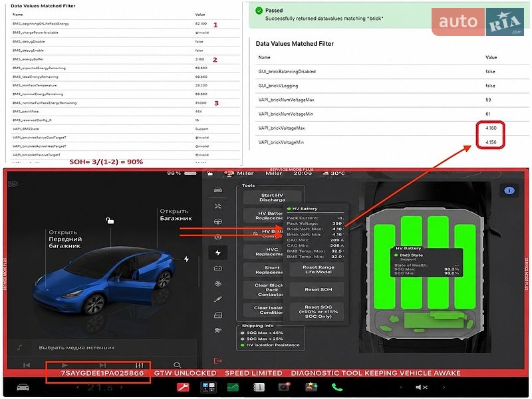Open the manual info book app
The width and height of the screenshot is (532, 399).
pyautogui.click(x=259, y=387)
